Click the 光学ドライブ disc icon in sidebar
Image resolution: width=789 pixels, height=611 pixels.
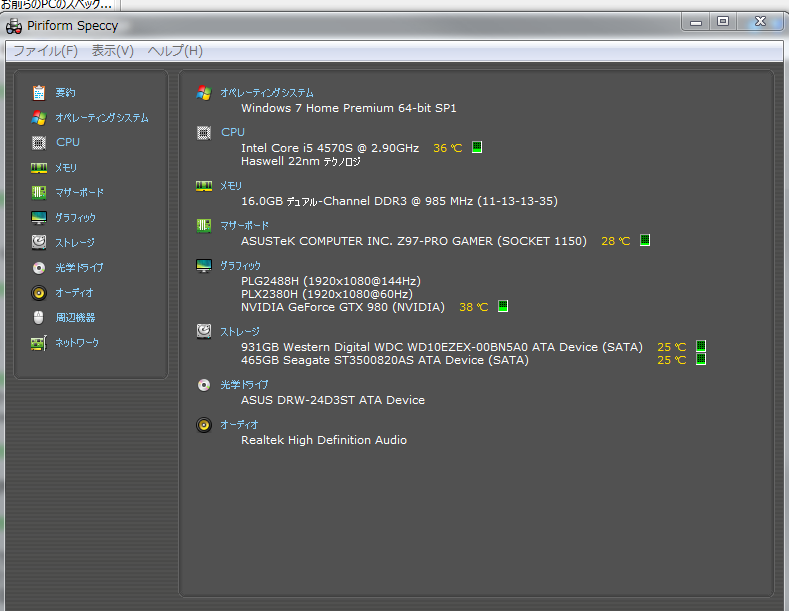coord(39,267)
